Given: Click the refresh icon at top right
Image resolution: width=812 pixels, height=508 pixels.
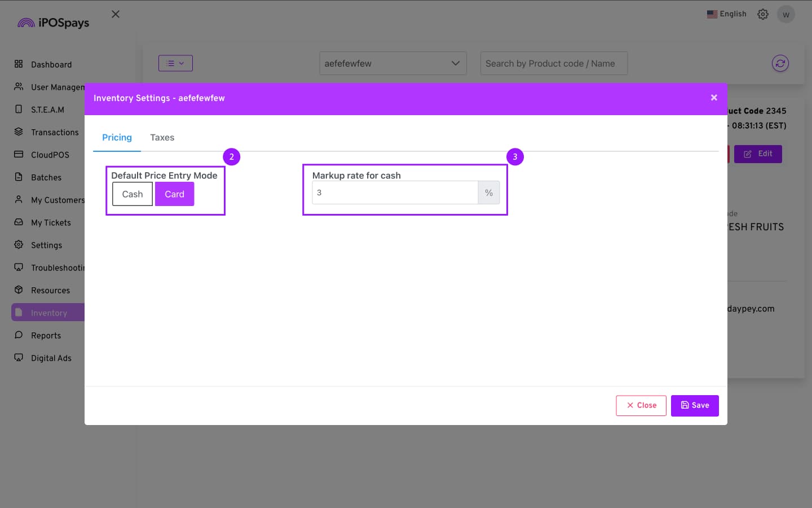Looking at the screenshot, I should [x=780, y=63].
